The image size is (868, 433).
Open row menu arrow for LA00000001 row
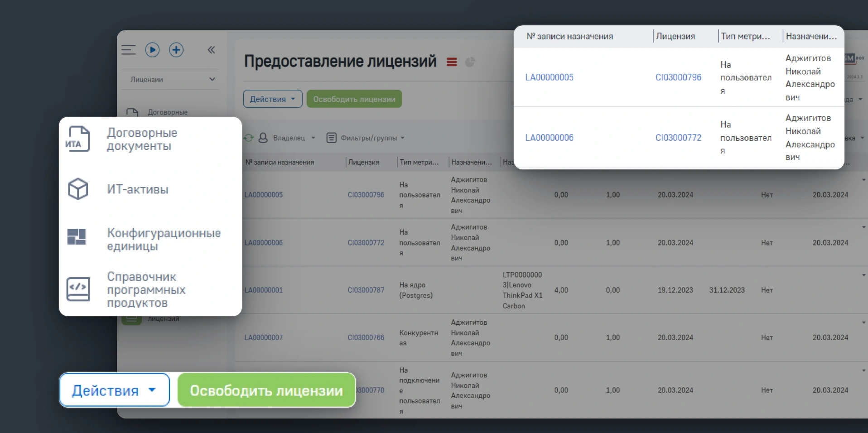[x=863, y=275]
